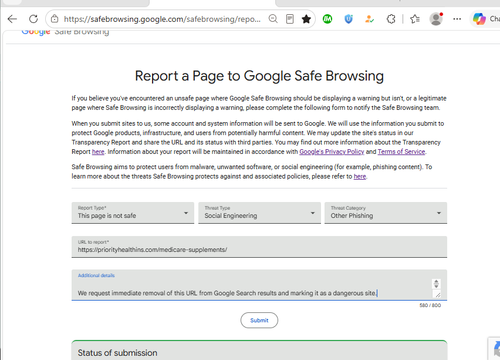Viewport: 500px width, 360px height.
Task: Click the URL to report field
Action: tap(259, 247)
